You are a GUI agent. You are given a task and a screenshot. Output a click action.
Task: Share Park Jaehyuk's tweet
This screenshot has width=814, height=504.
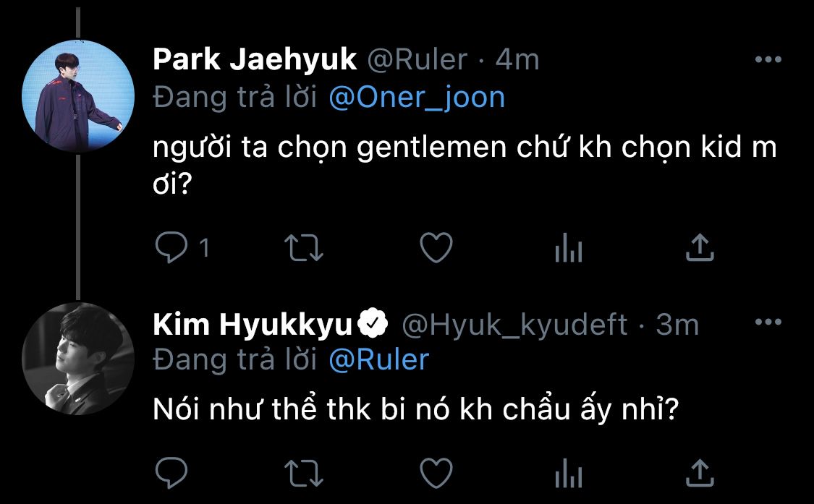tap(700, 248)
